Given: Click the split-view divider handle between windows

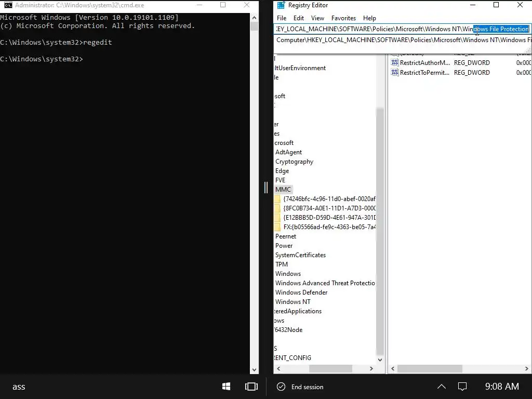Looking at the screenshot, I should point(266,187).
